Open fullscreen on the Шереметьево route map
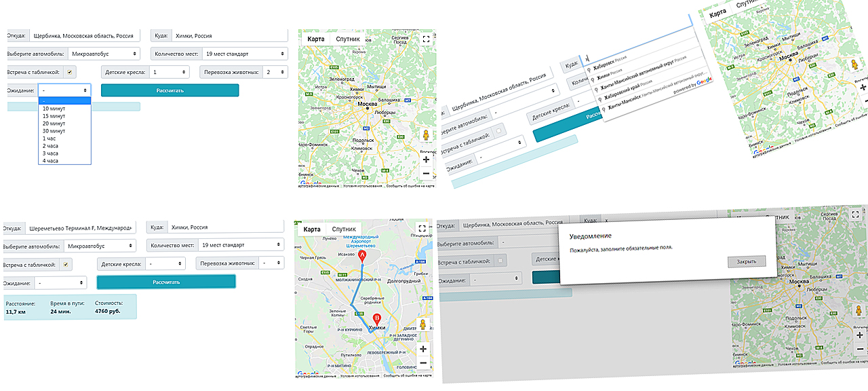868x391 pixels. tap(422, 229)
